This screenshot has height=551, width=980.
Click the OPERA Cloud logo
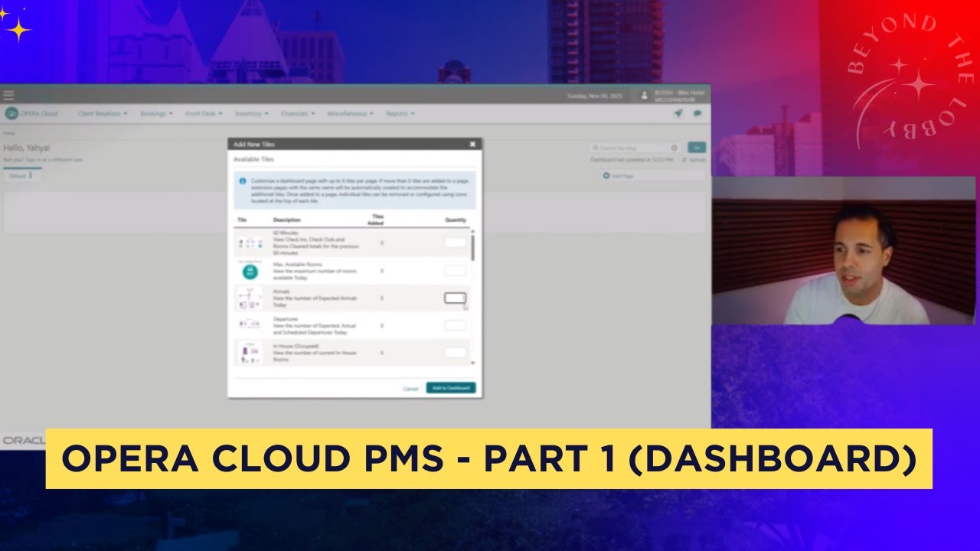31,113
